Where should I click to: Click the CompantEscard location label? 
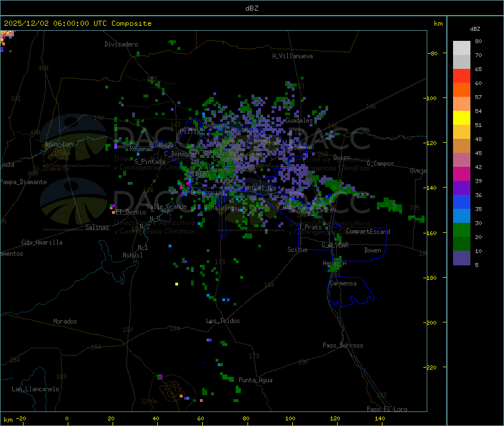368,232
